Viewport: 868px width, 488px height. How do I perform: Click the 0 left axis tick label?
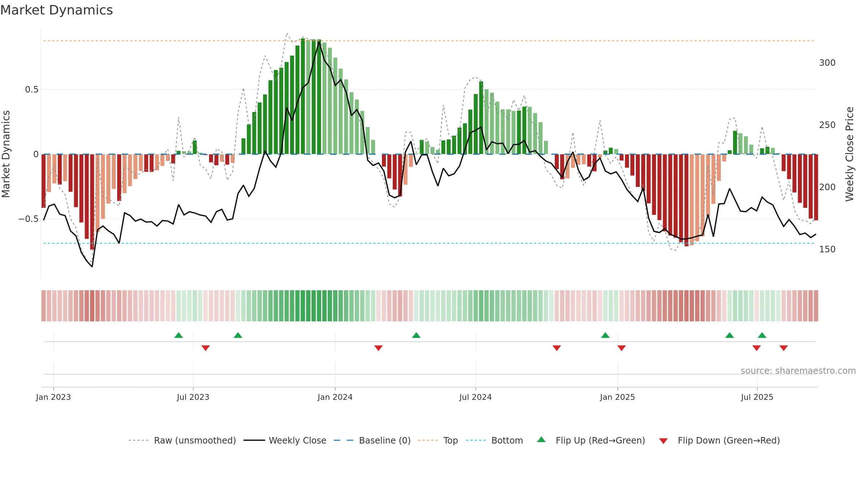[x=36, y=154]
